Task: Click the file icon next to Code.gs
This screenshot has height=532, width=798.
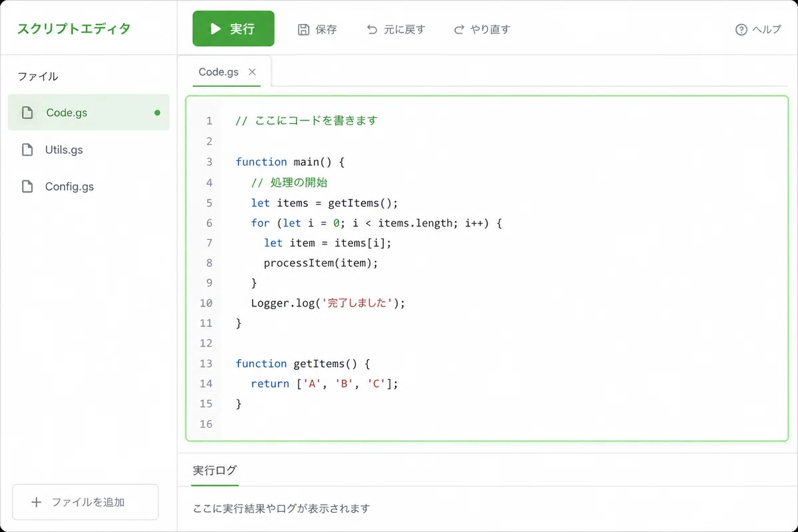Action: coord(27,112)
